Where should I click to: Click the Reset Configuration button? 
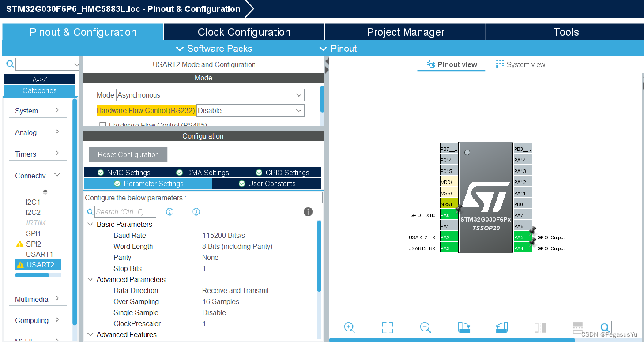[x=128, y=154]
